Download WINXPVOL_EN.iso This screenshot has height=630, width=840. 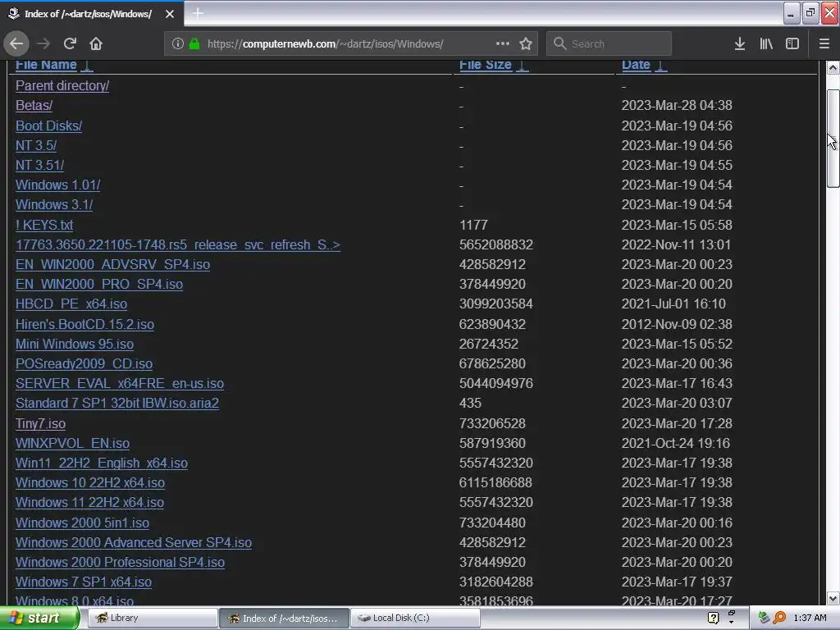[x=72, y=444]
